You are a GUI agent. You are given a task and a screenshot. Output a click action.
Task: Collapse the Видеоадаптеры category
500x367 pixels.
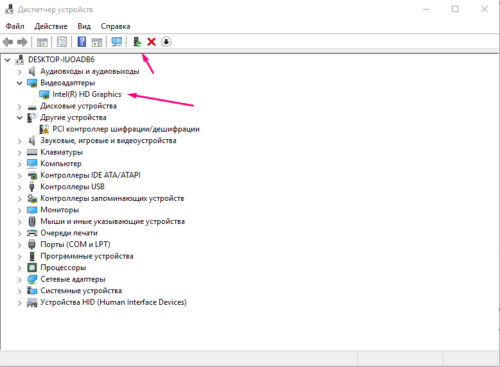[20, 83]
